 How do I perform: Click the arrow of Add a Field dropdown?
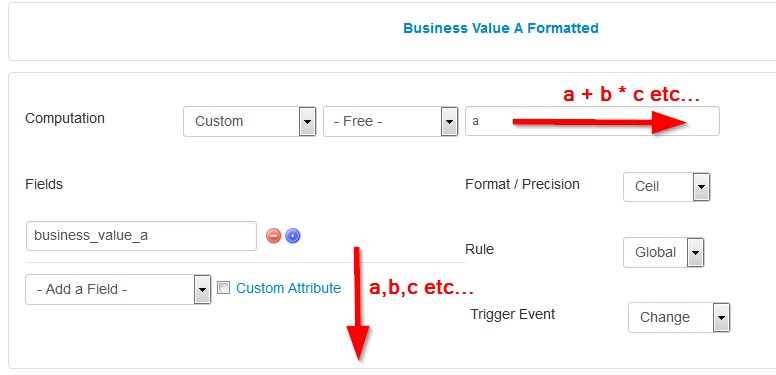202,289
